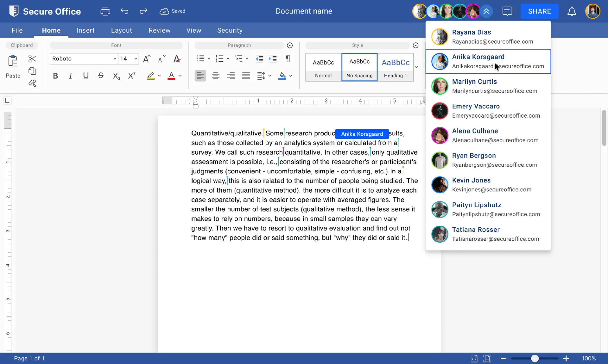Open the File menu
608x364 pixels.
pos(17,30)
